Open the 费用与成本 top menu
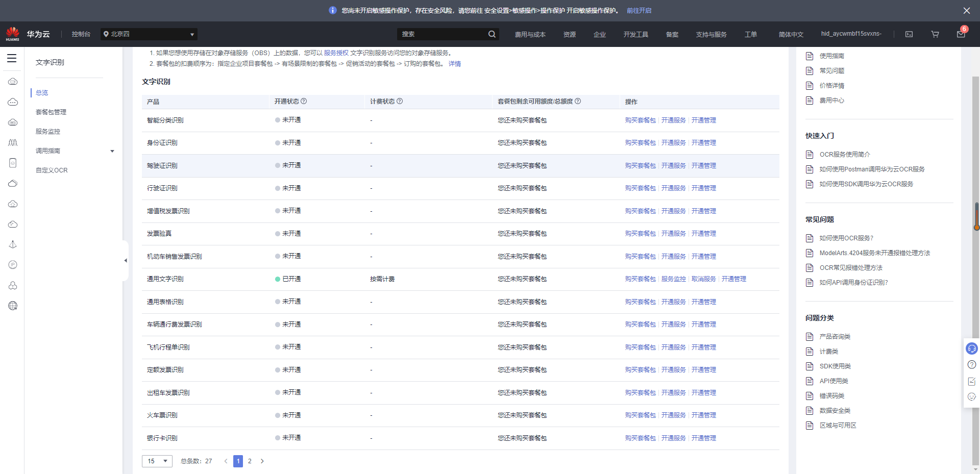Viewport: 980px width, 474px height. [x=530, y=35]
